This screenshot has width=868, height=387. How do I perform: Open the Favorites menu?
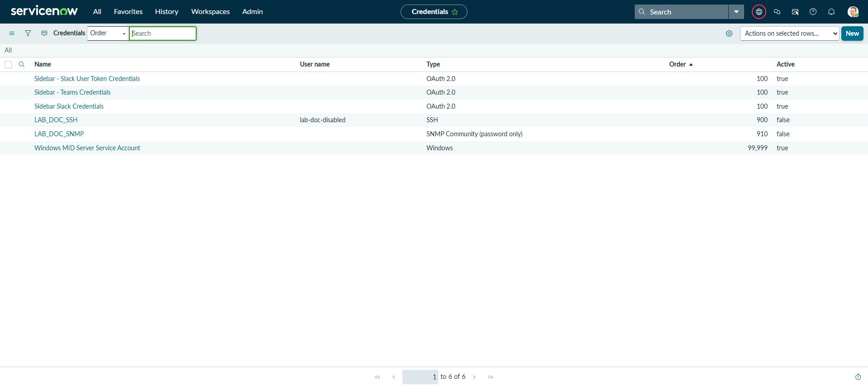tap(128, 12)
